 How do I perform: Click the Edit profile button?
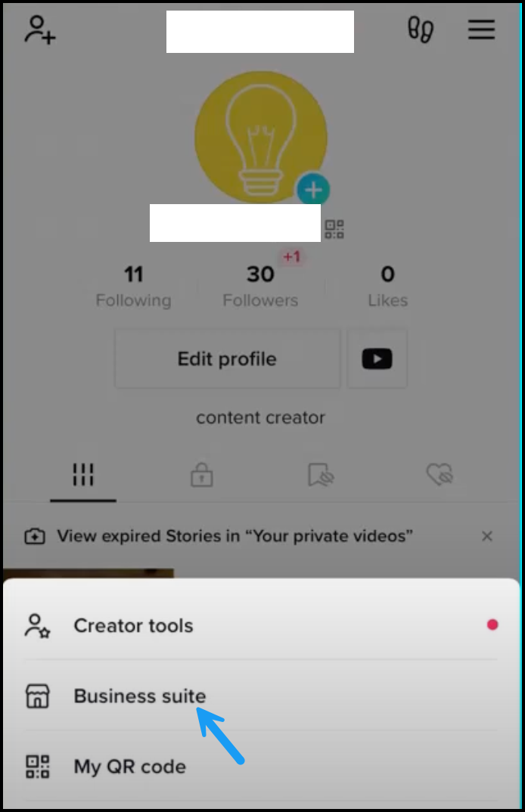pyautogui.click(x=228, y=358)
